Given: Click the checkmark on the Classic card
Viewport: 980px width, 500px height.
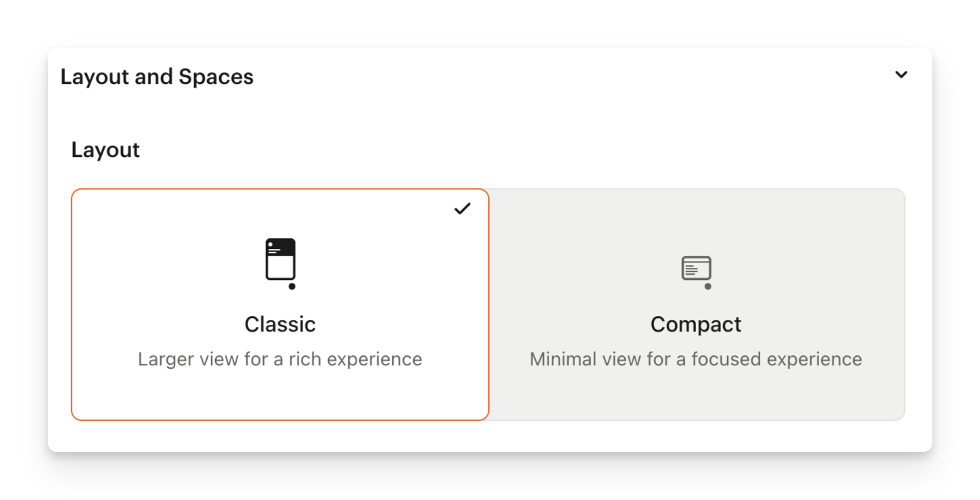Looking at the screenshot, I should point(463,209).
